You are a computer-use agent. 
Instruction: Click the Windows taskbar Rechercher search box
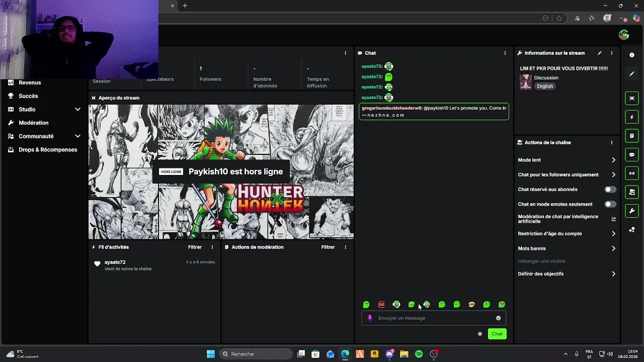pos(256,354)
